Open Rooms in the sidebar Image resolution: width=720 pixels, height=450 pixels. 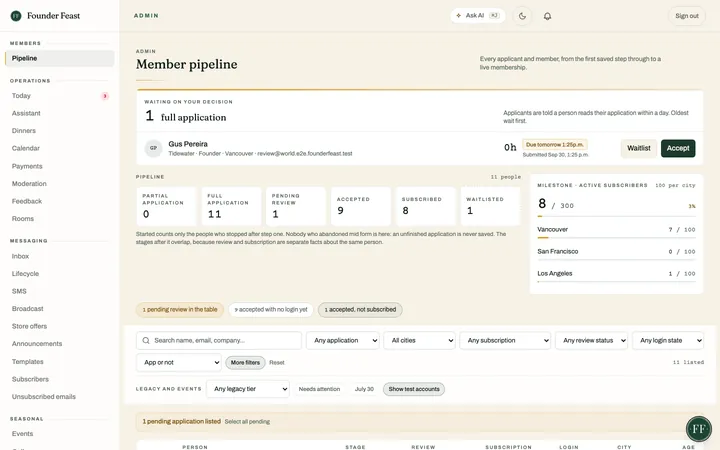pos(59,219)
